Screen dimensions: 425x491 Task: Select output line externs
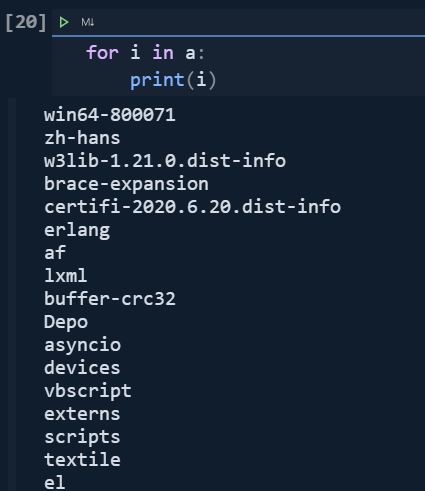(82, 414)
